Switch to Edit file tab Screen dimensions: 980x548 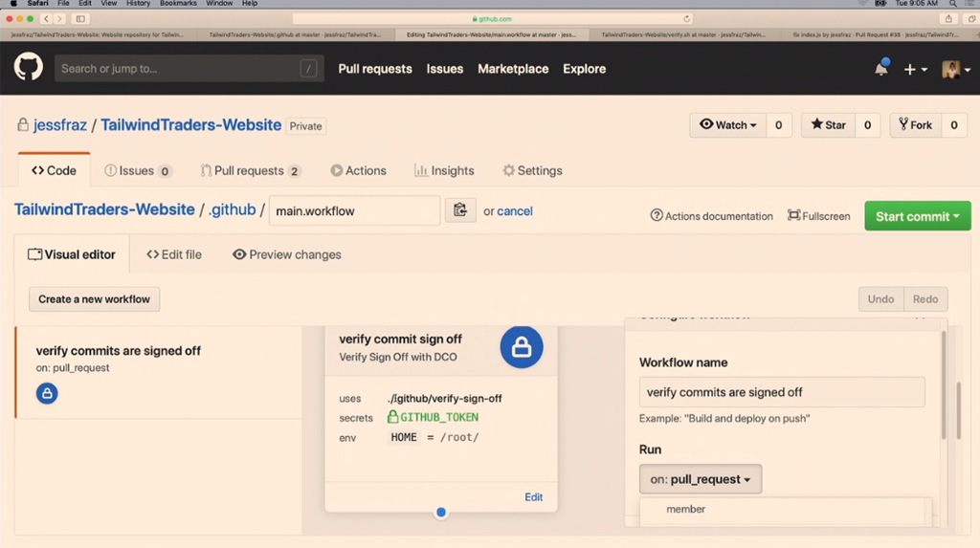174,254
